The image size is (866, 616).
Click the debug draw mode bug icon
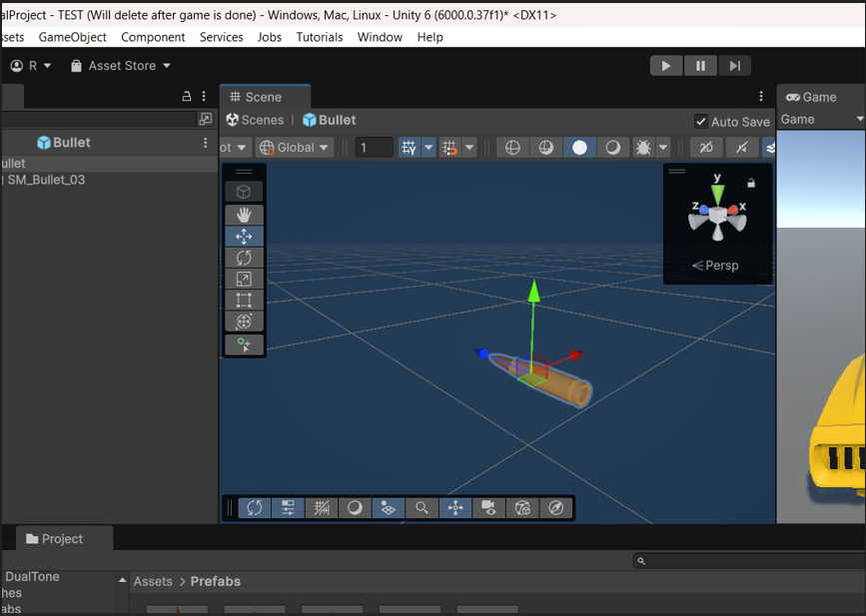(x=643, y=148)
